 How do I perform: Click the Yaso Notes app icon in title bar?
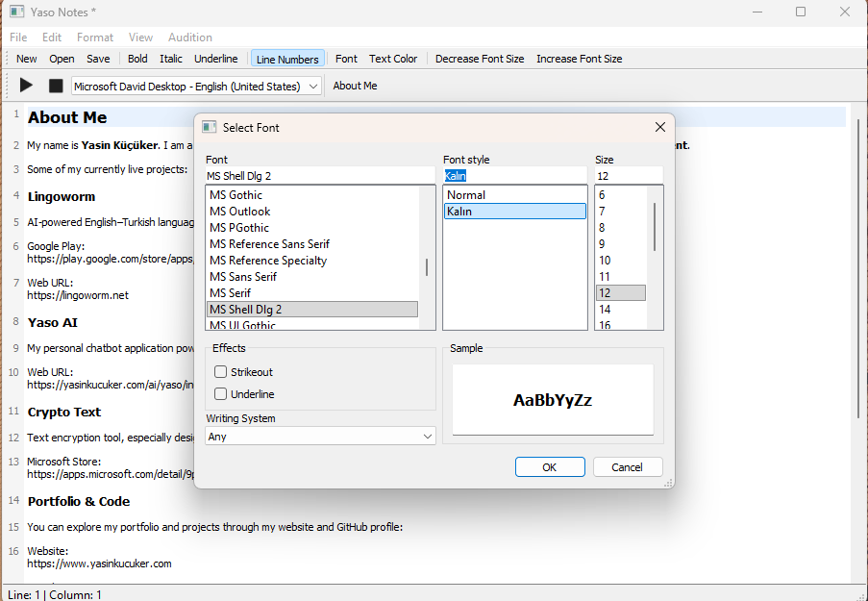pos(16,13)
